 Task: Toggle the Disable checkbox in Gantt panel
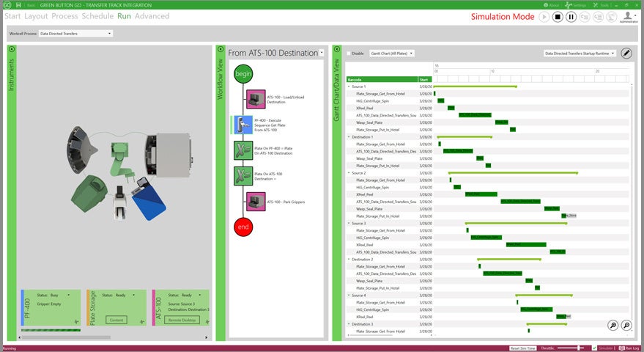[349, 54]
